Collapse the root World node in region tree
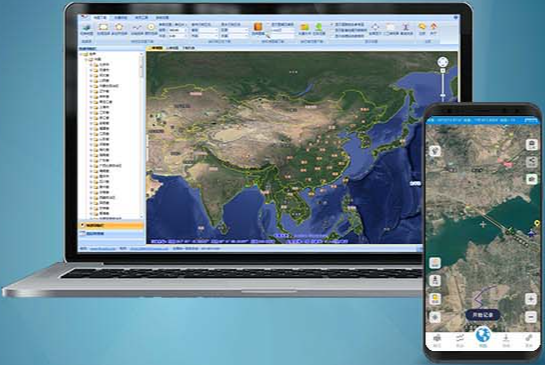 pyautogui.click(x=81, y=54)
